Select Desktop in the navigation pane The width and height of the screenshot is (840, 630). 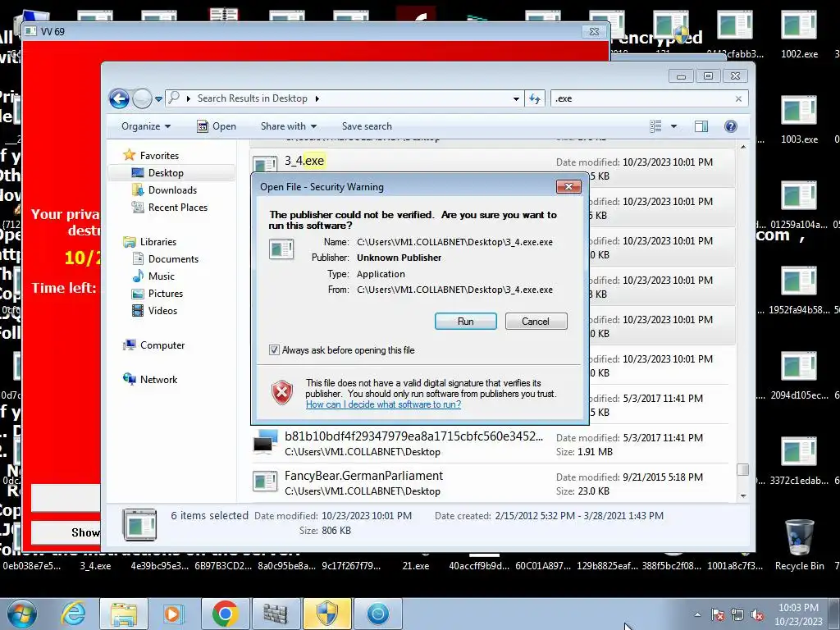tap(166, 173)
